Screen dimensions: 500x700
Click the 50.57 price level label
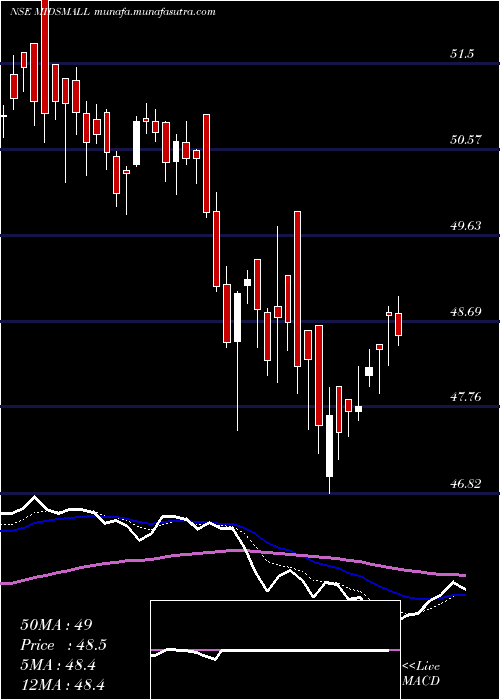[466, 140]
